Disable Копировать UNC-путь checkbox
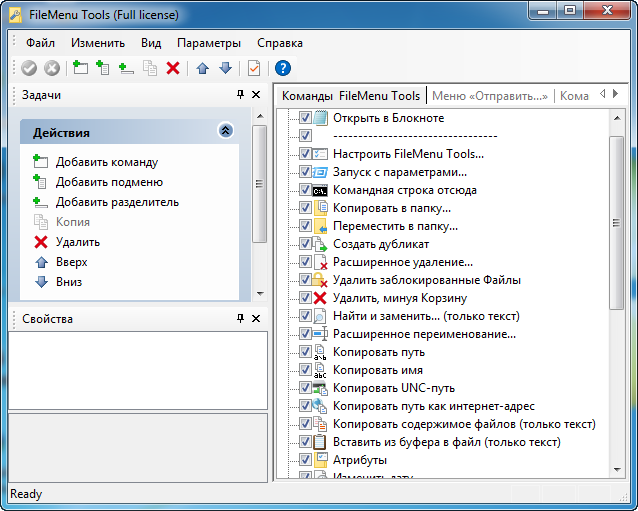 pos(305,388)
